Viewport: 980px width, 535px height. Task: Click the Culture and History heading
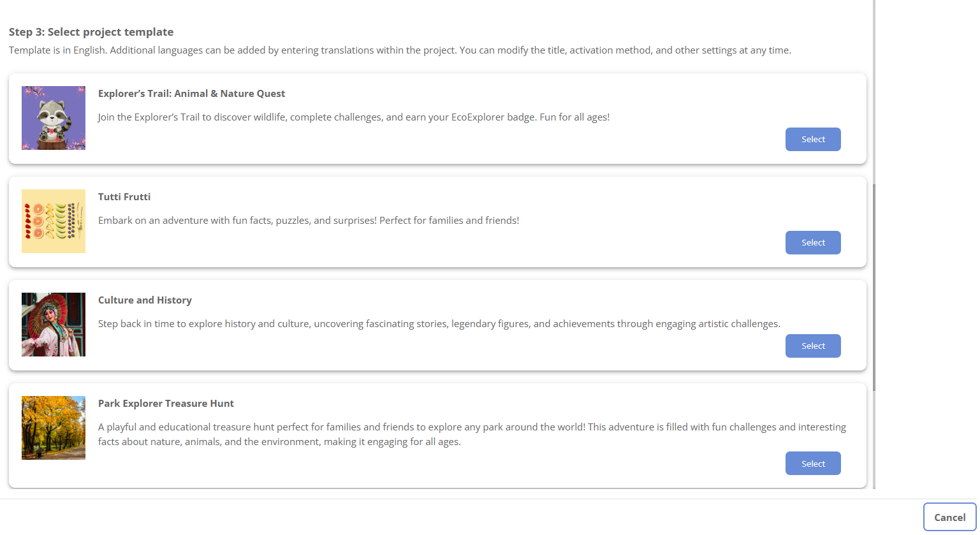pyautogui.click(x=145, y=300)
